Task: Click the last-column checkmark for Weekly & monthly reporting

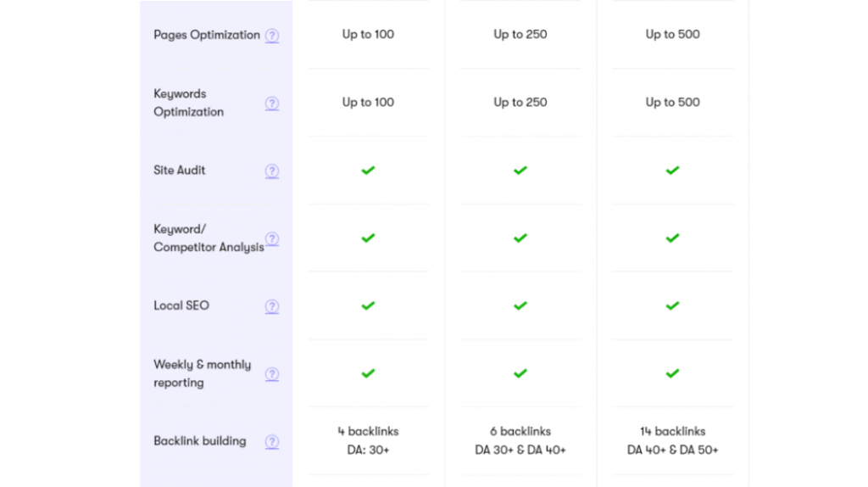Action: [x=672, y=373]
